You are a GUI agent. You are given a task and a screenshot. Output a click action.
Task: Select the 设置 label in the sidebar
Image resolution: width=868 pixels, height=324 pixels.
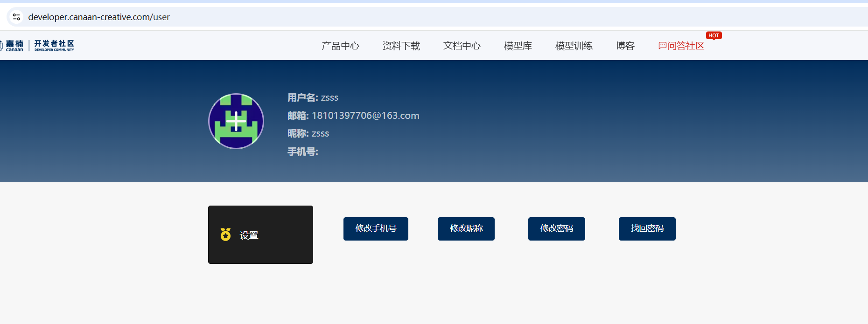(249, 235)
